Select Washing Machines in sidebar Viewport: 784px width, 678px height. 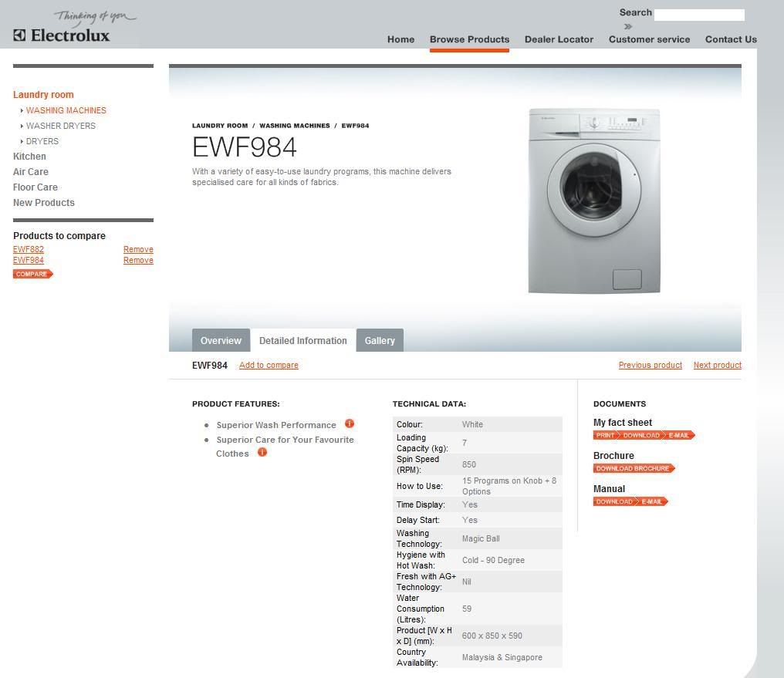[x=66, y=110]
